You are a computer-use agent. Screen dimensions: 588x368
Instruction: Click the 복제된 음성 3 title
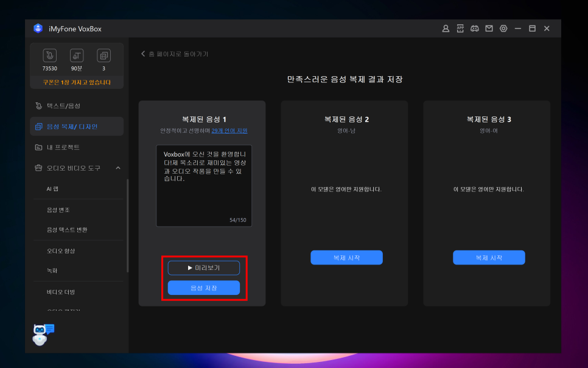489,119
